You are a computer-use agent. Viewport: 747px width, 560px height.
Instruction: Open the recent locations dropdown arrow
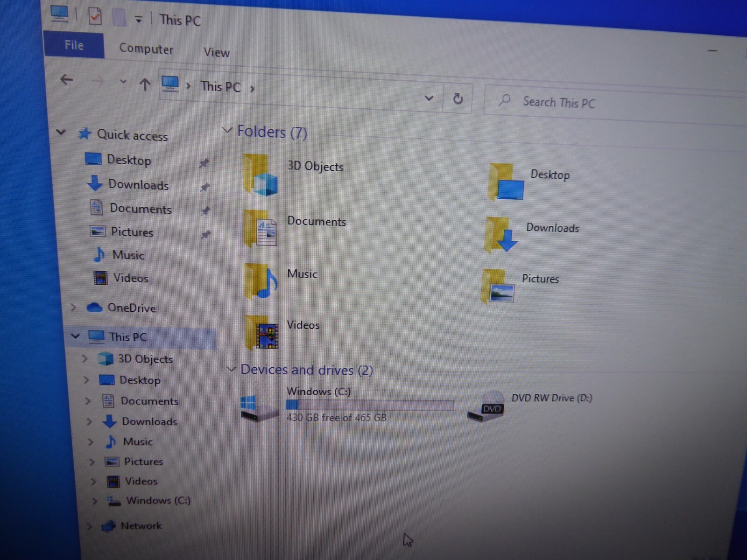pos(123,82)
